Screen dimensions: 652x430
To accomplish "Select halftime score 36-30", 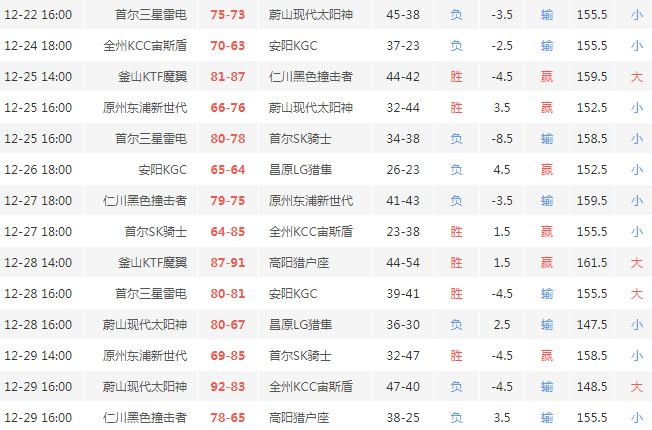I will point(403,325).
